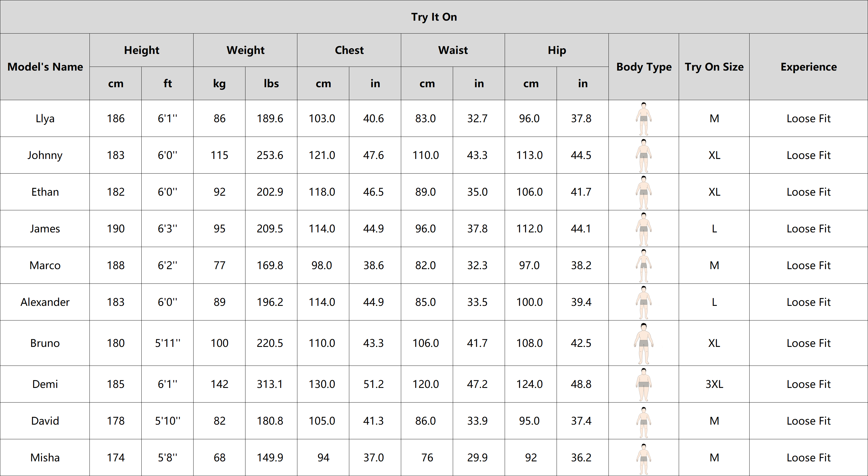Click Misha's body type figure icon
The width and height of the screenshot is (868, 476).
coord(643,458)
